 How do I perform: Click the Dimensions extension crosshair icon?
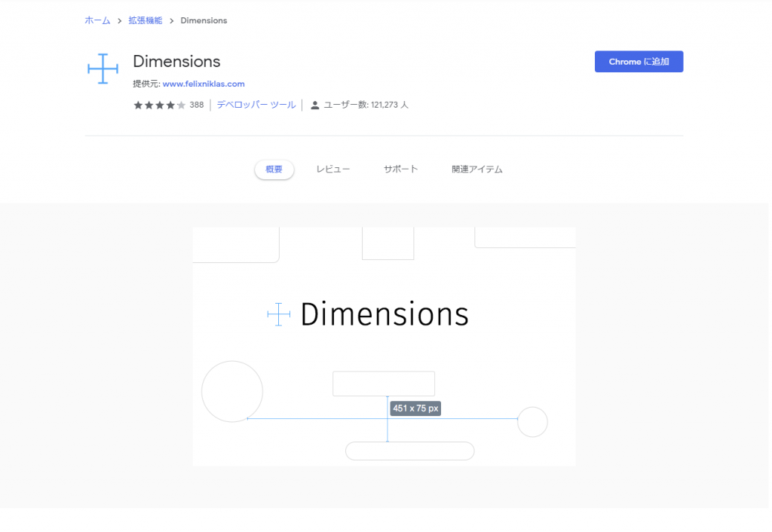tap(103, 69)
